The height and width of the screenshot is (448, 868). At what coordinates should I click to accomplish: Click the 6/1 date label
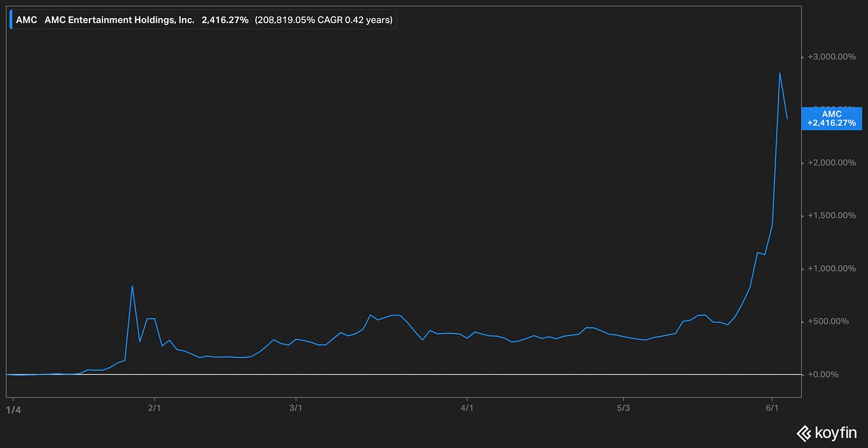(773, 409)
